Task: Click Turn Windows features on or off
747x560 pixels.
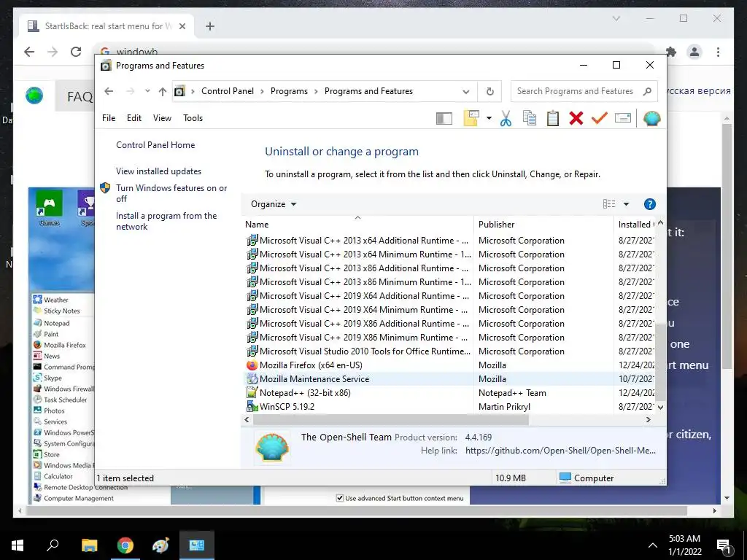Action: coord(171,193)
